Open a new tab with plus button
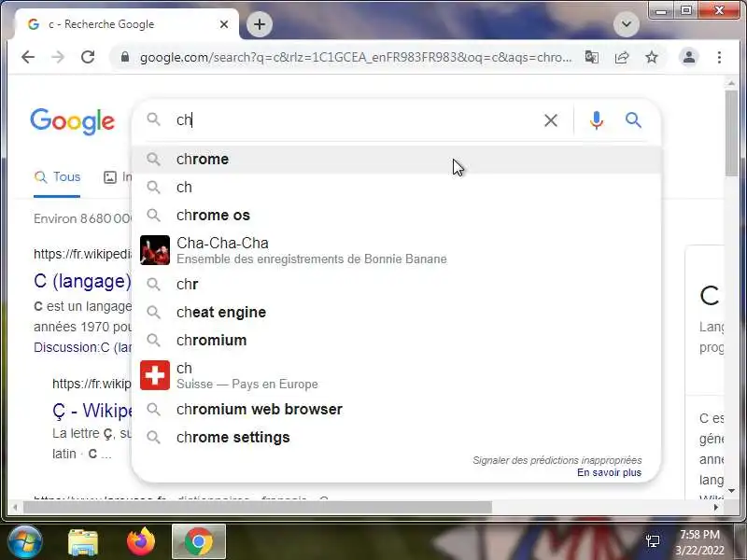Viewport: 747px width, 560px height. pos(260,24)
